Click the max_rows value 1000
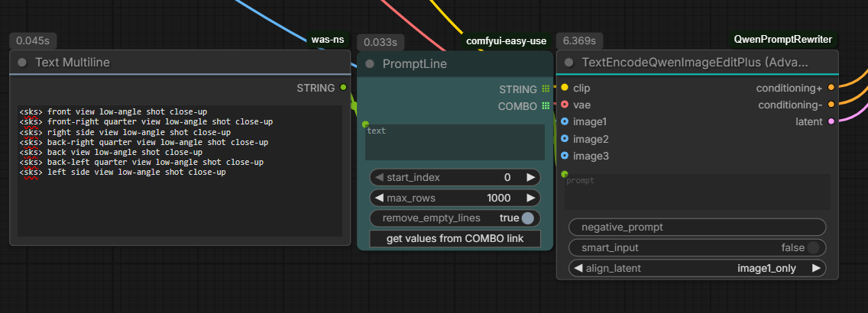This screenshot has height=313, width=868. point(499,198)
